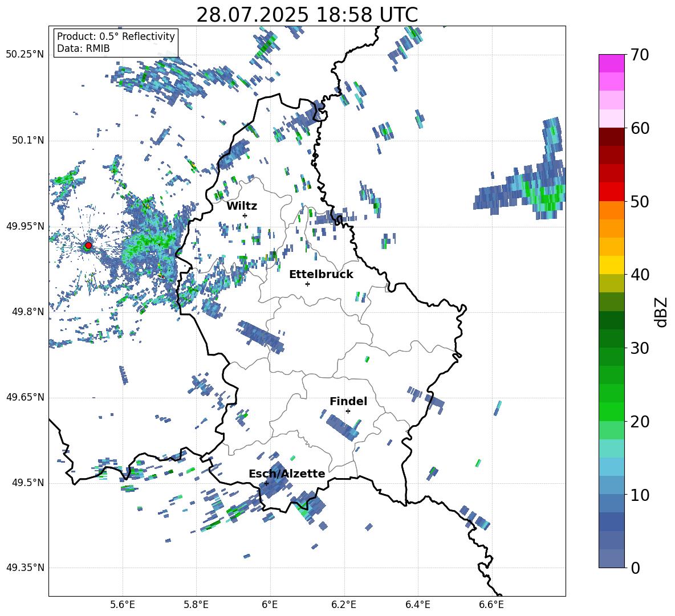
Task: Click the 6.6°E longitude label
Action: click(x=491, y=605)
